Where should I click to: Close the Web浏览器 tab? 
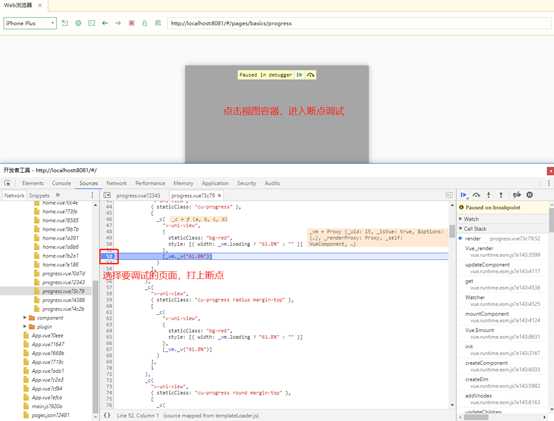(x=40, y=5)
